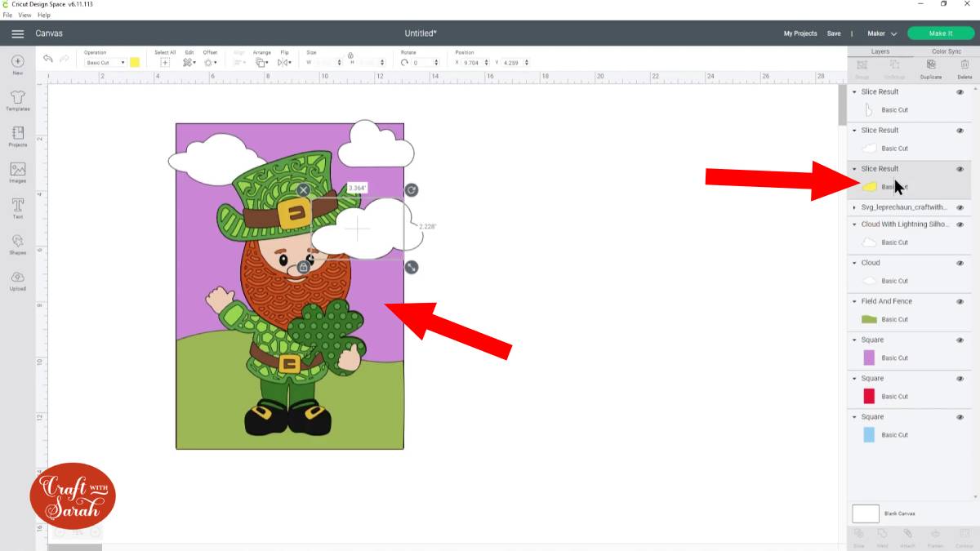
Task: Open the hamburger main menu
Action: (x=17, y=33)
